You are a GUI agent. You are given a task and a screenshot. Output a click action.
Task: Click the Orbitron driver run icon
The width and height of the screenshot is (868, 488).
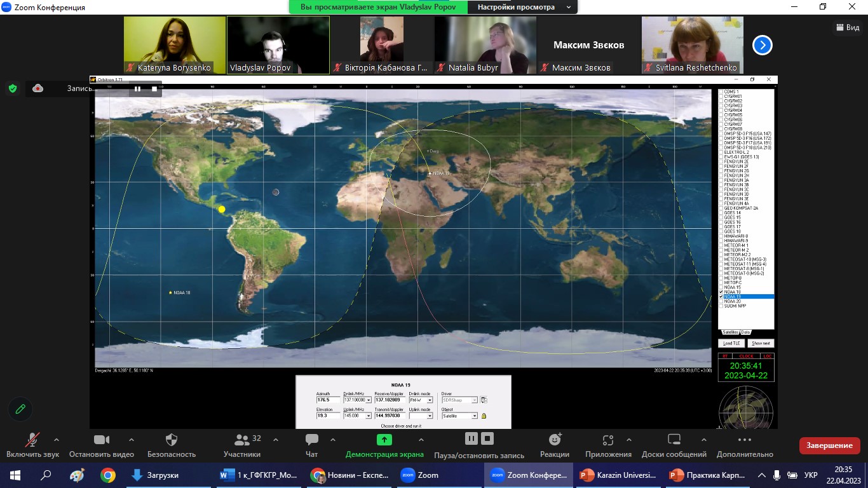(x=484, y=400)
